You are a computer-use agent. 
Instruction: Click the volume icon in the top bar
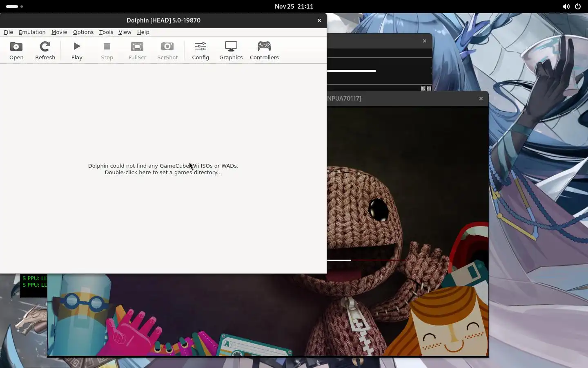(x=566, y=7)
